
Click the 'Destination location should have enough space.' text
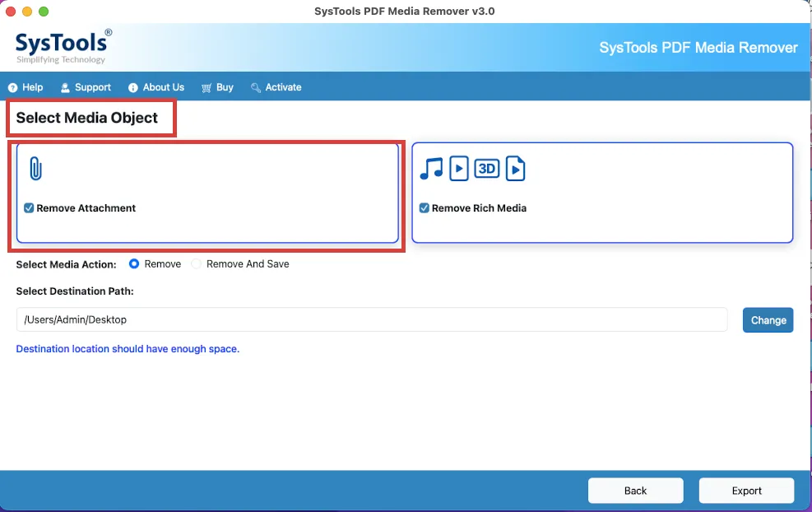pyautogui.click(x=128, y=349)
